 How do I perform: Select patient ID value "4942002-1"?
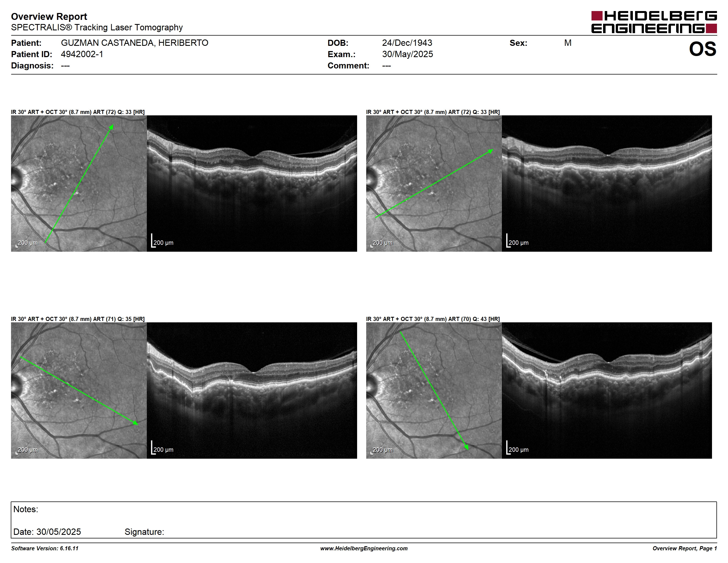pos(82,54)
